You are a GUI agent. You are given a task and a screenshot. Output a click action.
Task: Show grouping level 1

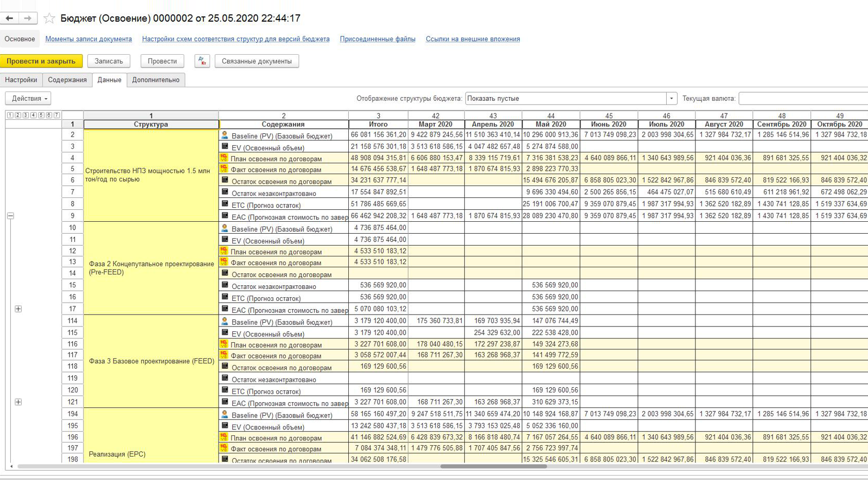point(10,115)
